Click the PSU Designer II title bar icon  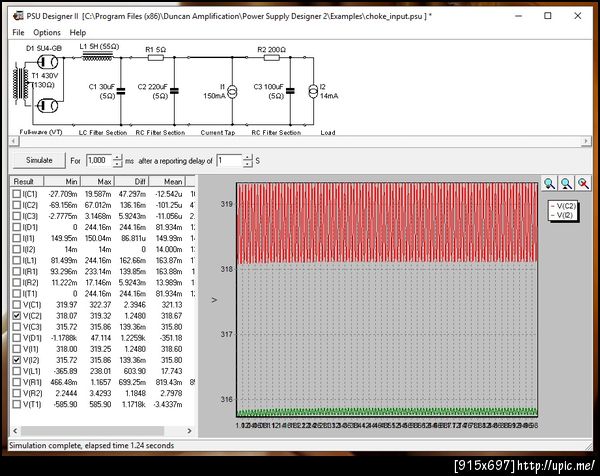pos(18,16)
